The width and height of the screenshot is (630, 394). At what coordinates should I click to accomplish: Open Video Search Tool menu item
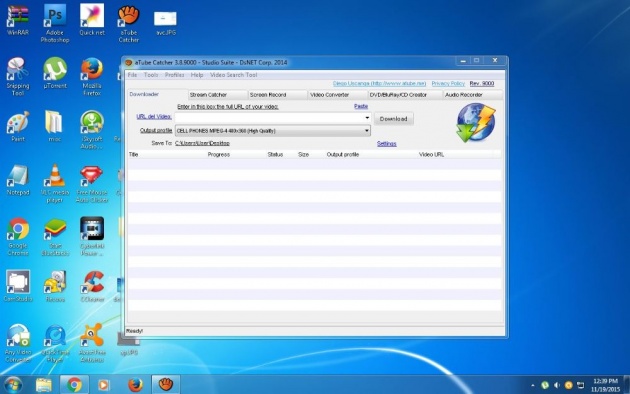tap(233, 75)
